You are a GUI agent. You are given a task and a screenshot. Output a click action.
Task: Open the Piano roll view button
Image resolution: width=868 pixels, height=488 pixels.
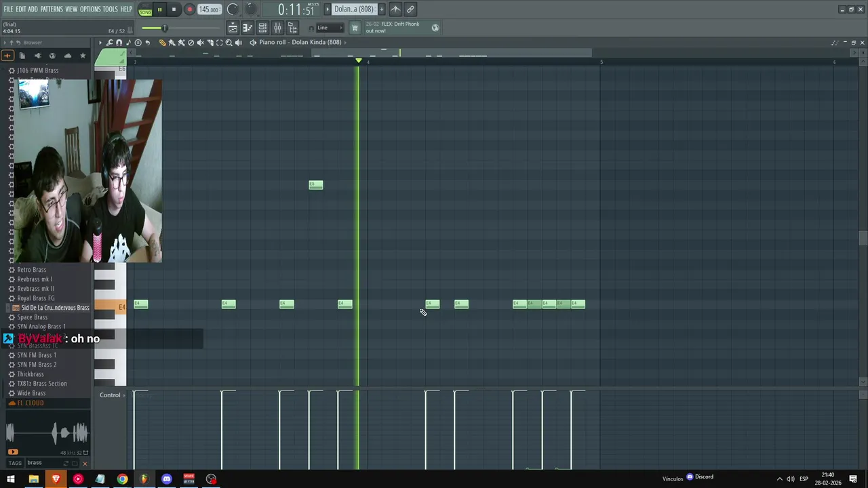248,28
